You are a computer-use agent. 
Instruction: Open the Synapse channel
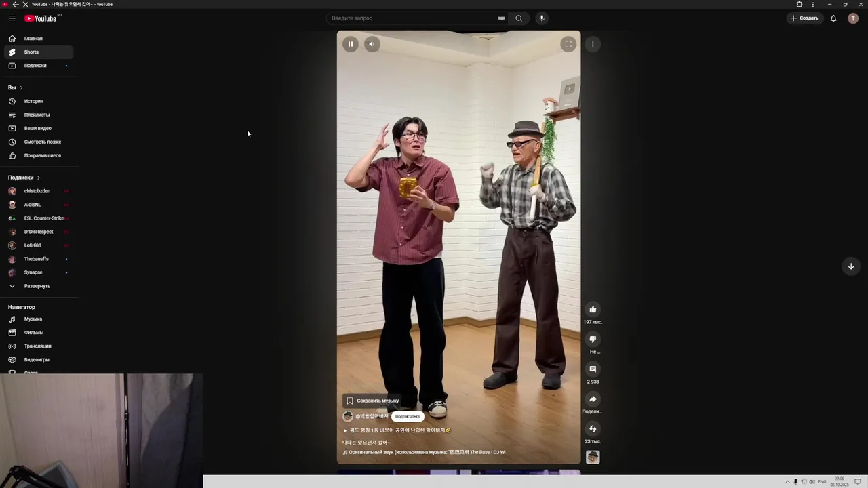point(39,272)
